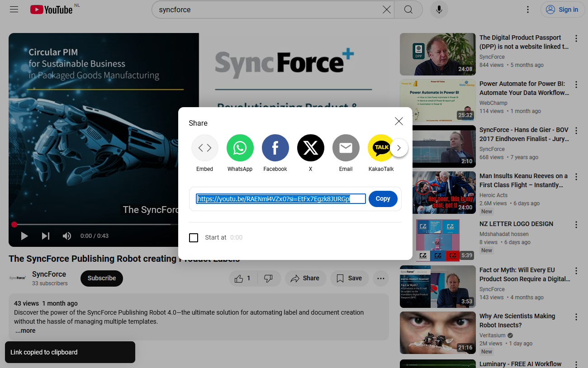Open the Power Automate for Power BI thumbnail

point(438,100)
